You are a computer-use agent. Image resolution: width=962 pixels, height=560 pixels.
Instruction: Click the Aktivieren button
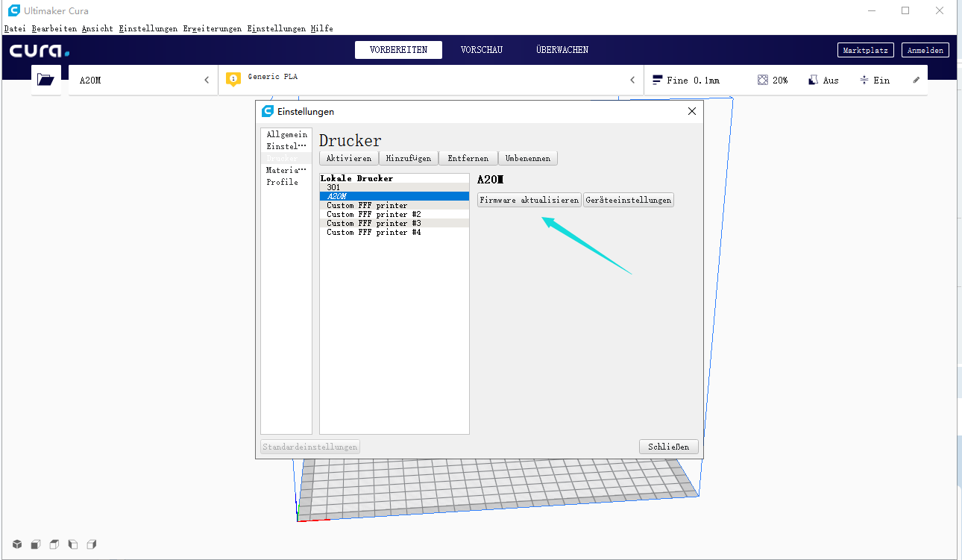[349, 158]
